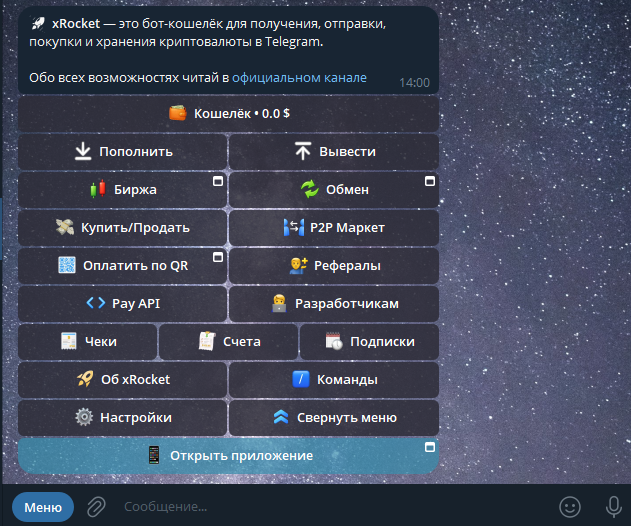Click the Об xRocket button
Screen dimensions: 631x526
click(x=123, y=380)
